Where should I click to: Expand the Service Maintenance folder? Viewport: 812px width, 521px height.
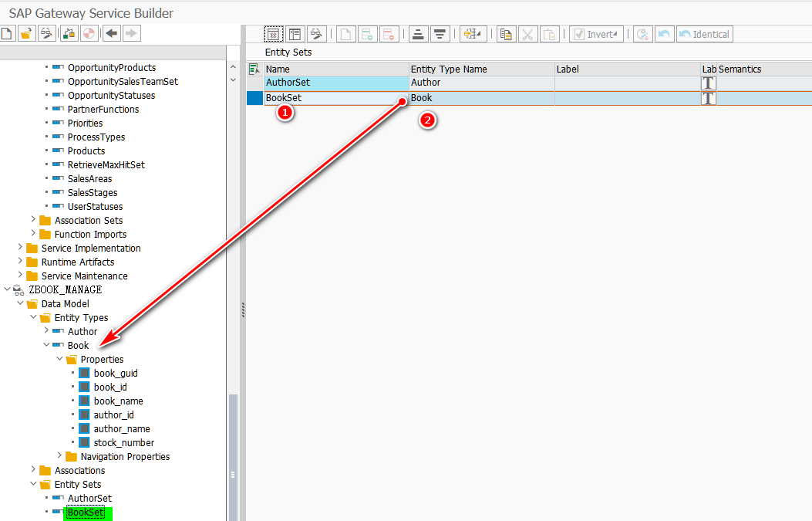pos(20,276)
